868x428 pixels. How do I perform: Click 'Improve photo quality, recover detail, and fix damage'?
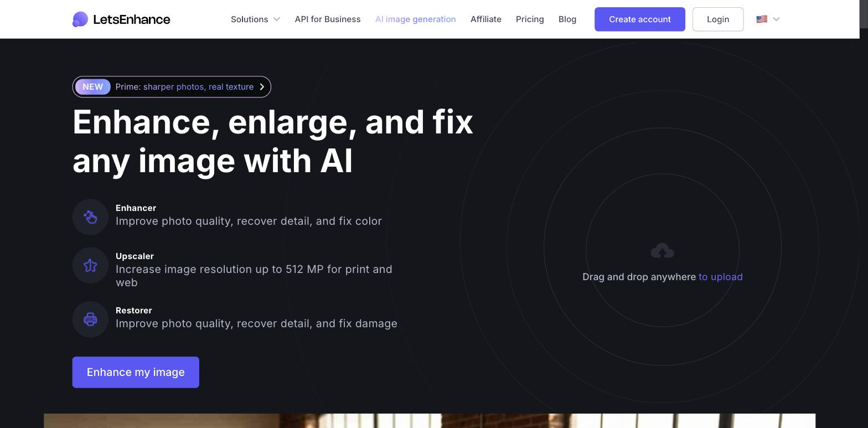point(256,323)
